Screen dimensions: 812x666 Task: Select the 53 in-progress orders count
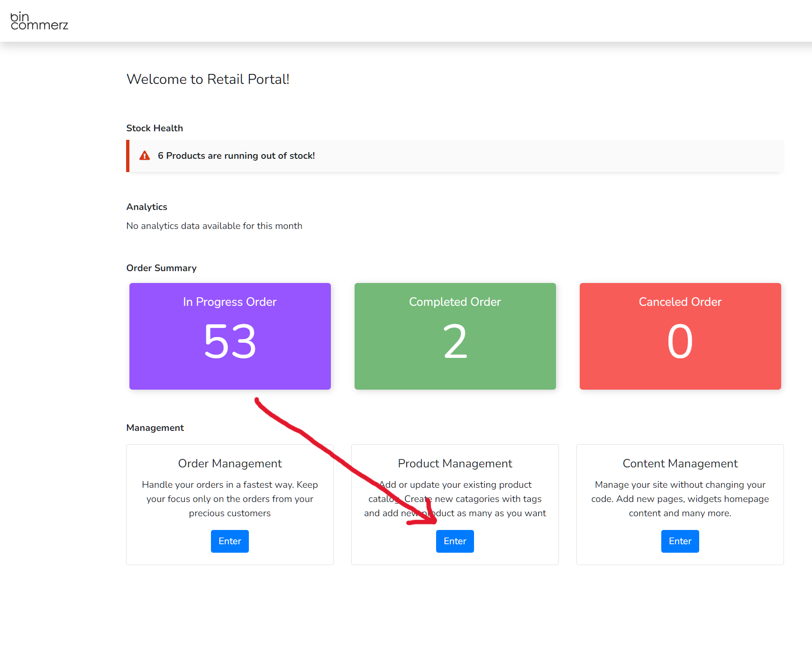[230, 341]
